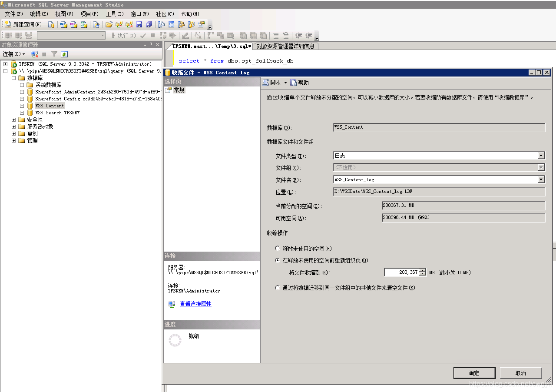Click the Object Explorer refresh icon

pyautogui.click(x=64, y=54)
